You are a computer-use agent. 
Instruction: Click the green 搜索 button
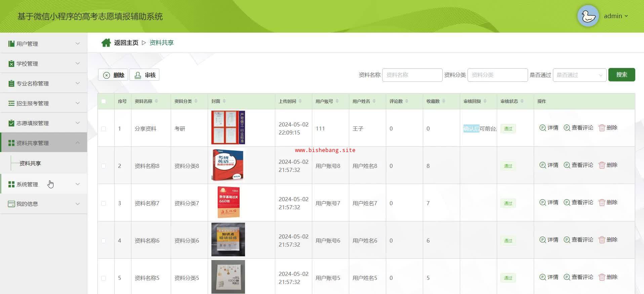621,75
